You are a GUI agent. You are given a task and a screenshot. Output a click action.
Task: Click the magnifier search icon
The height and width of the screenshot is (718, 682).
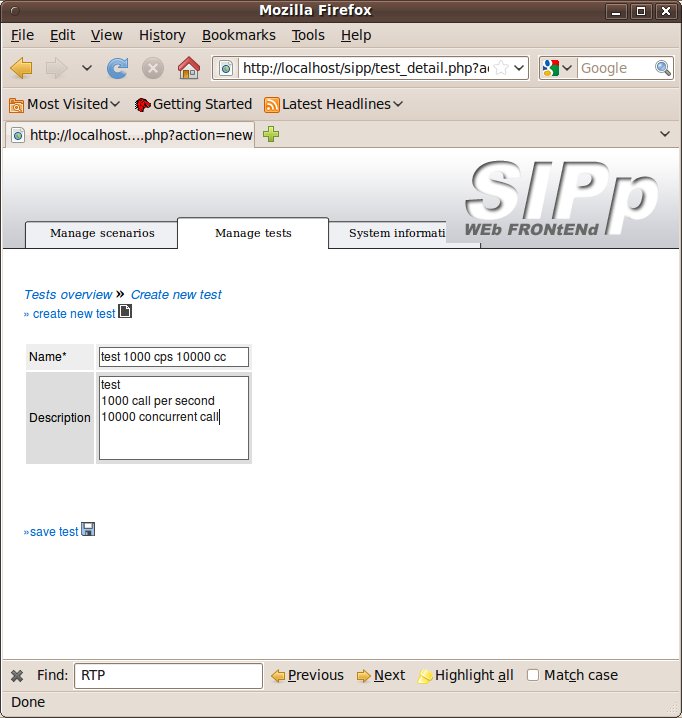pos(663,68)
